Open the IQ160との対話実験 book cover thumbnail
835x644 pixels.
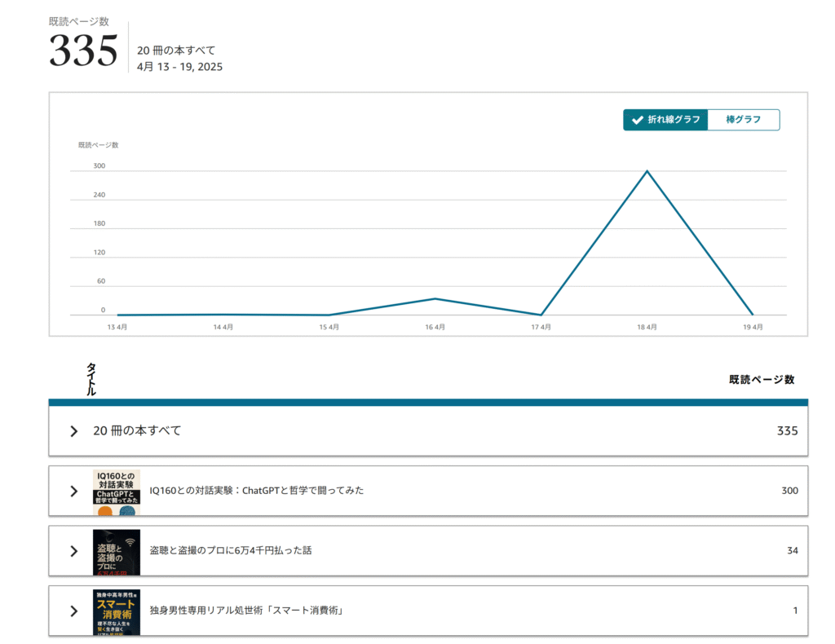[116, 492]
